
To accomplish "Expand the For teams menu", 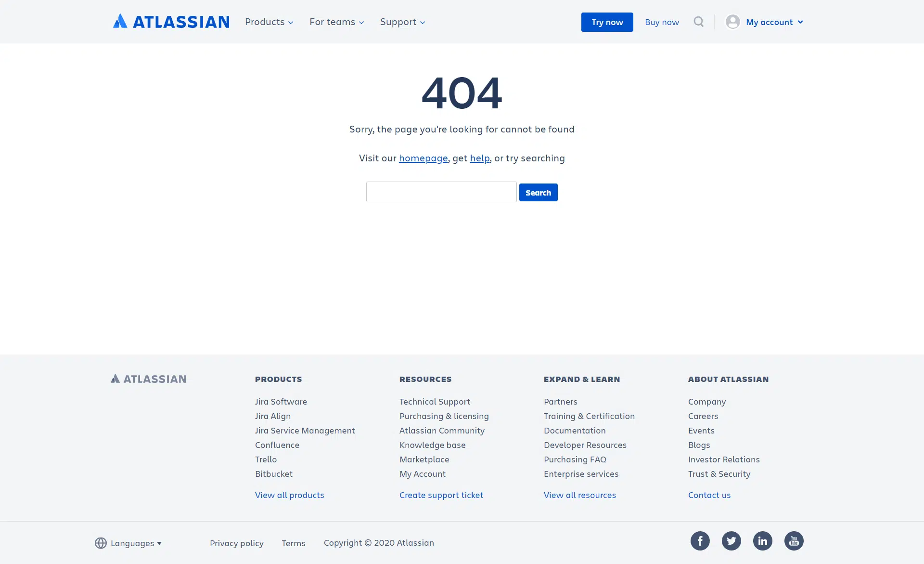I will point(336,22).
